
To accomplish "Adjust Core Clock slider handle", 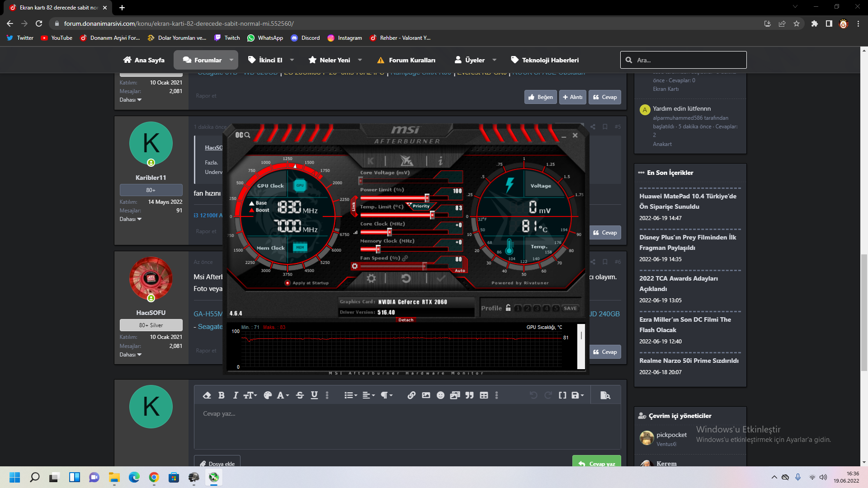I will (389, 232).
